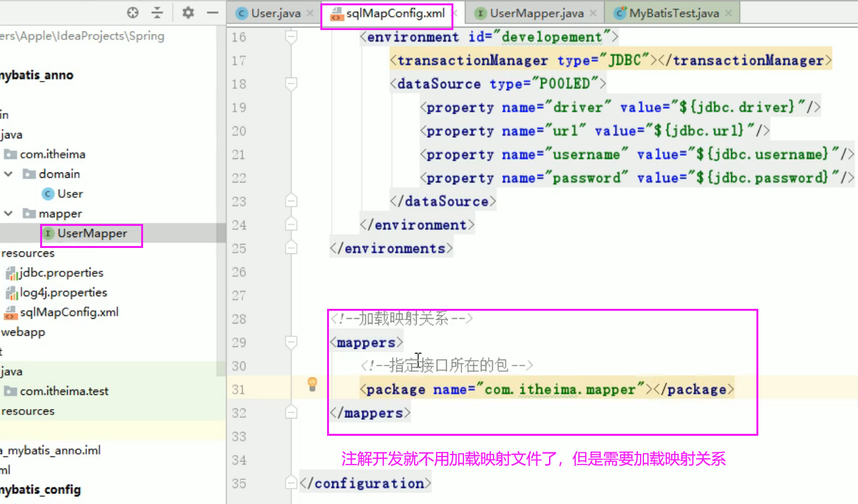858x504 pixels.
Task: Click closing configuration tag on line 35
Action: 366,483
